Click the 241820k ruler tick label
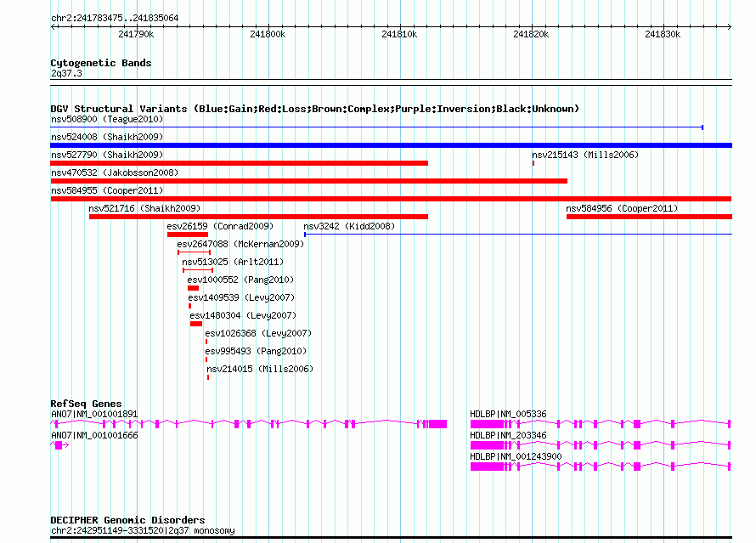Viewport: 756px width, 543px height. click(x=531, y=34)
